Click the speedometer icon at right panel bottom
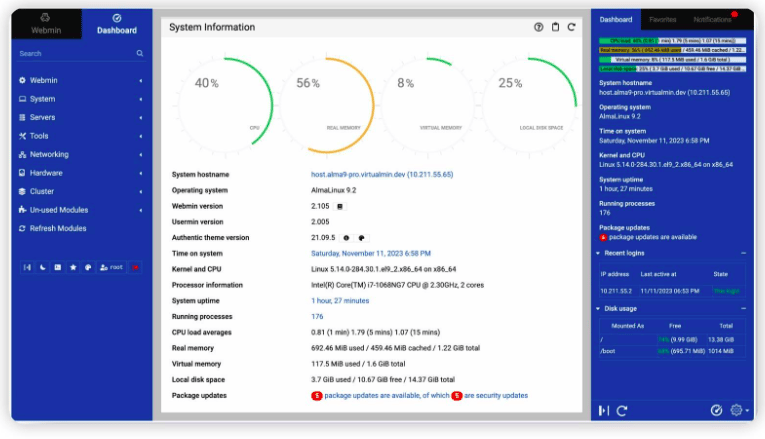Viewport: 765px width, 439px height. click(716, 410)
